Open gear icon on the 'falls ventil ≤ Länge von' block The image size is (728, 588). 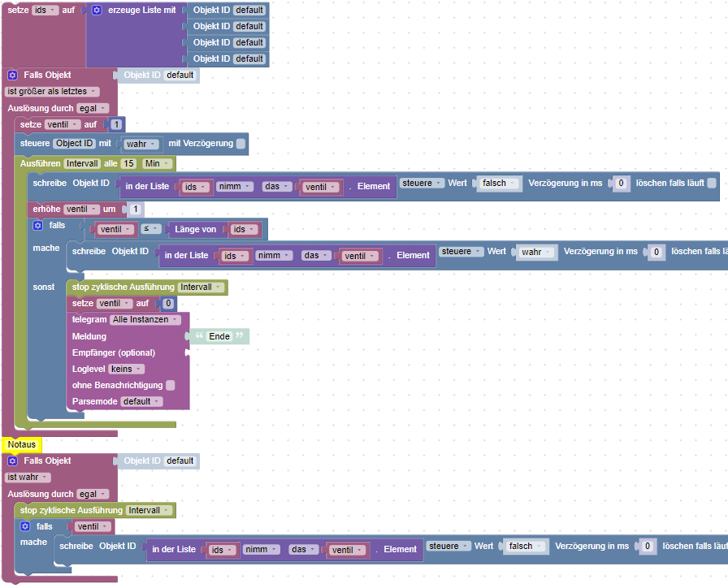[38, 226]
